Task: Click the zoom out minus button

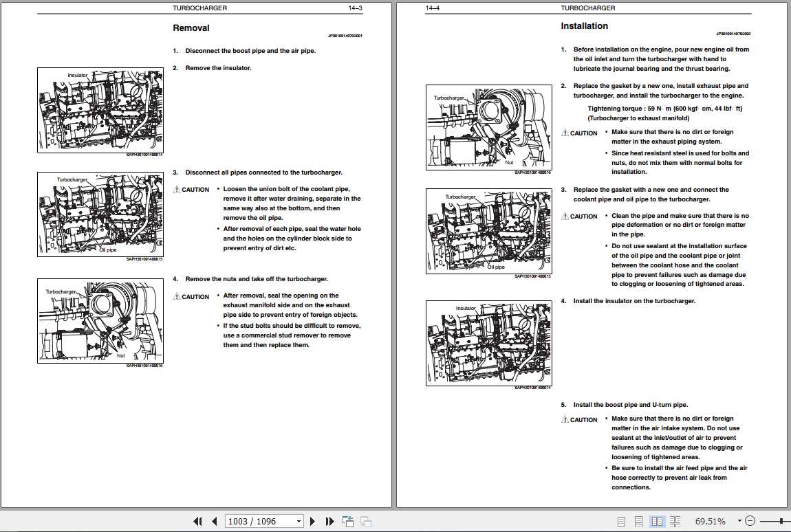Action: point(750,522)
